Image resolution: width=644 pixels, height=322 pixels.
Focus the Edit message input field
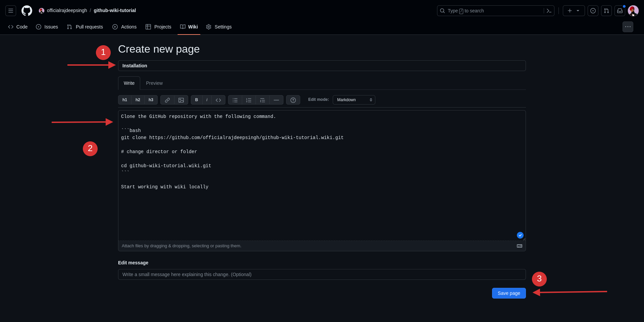pyautogui.click(x=322, y=274)
